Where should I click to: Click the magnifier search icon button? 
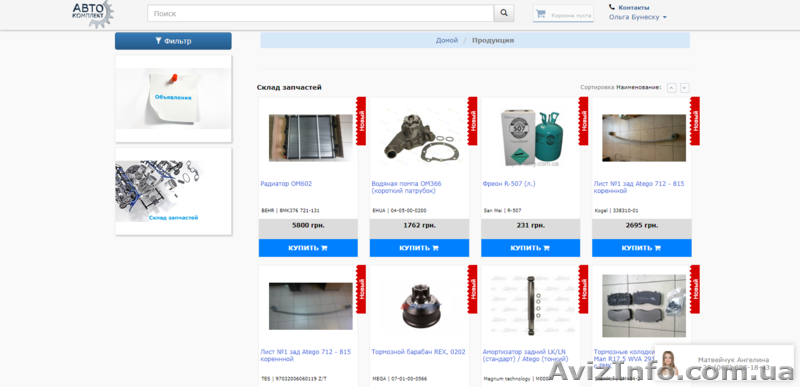pos(504,13)
